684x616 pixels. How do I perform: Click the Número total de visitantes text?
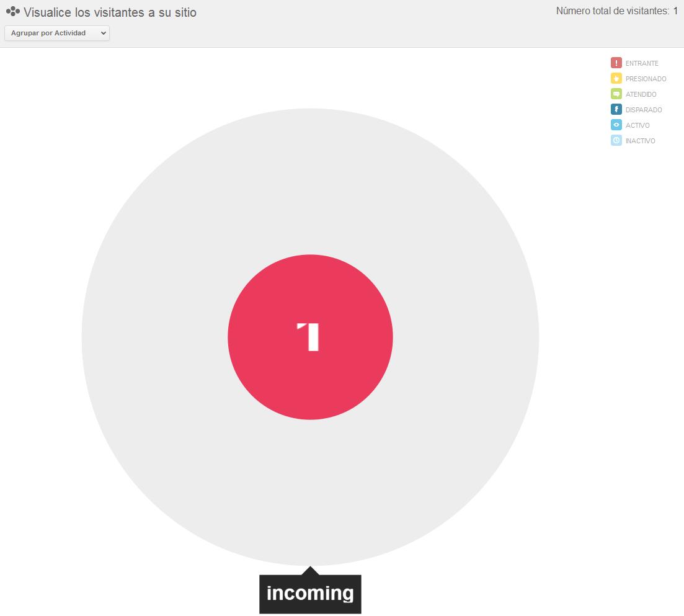pyautogui.click(x=617, y=11)
